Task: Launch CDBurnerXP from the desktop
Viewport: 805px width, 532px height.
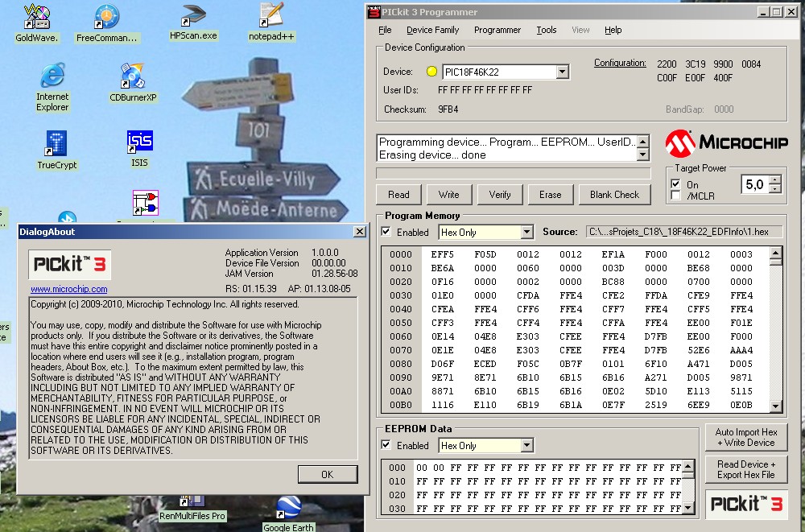Action: point(133,82)
